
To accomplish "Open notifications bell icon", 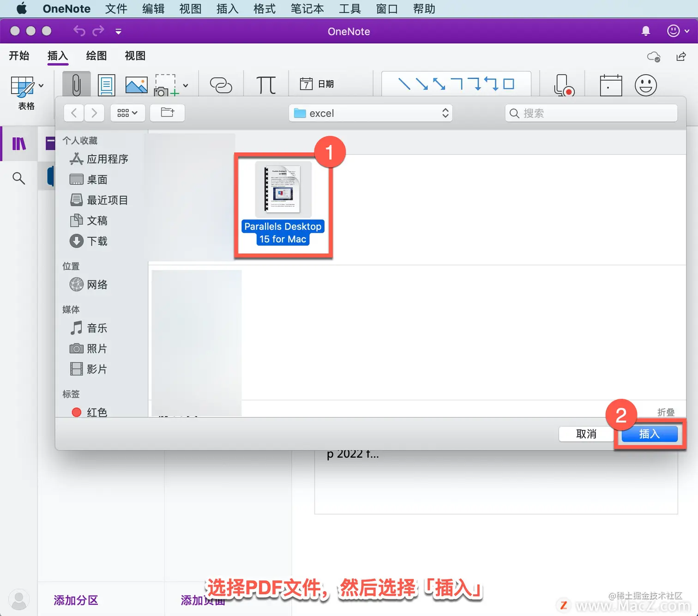I will (646, 31).
